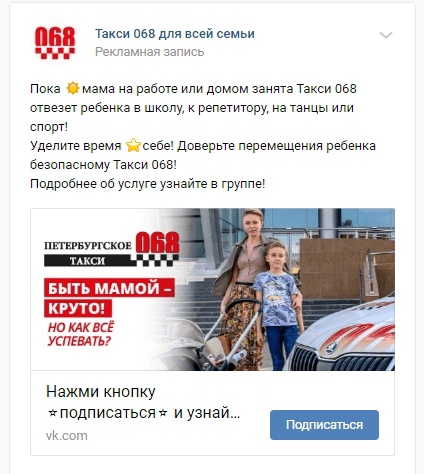Open the vk.com link under snippet title
Image resolution: width=424 pixels, height=474 pixels.
coord(67,436)
